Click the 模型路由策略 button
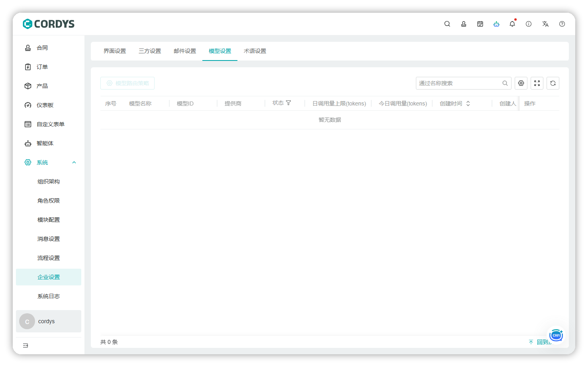Screen dimensions: 588x367 pos(127,83)
